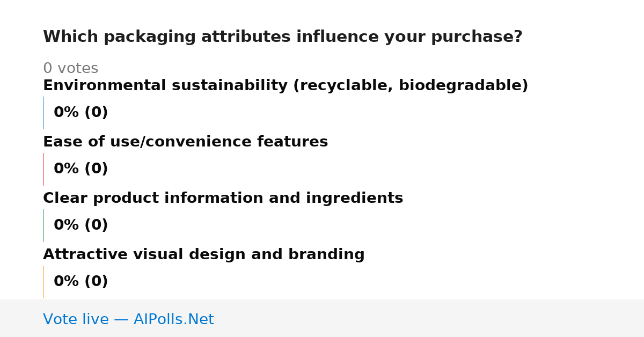The image size is (644, 337).
Task: Click the poll question heading
Action: [x=282, y=37]
